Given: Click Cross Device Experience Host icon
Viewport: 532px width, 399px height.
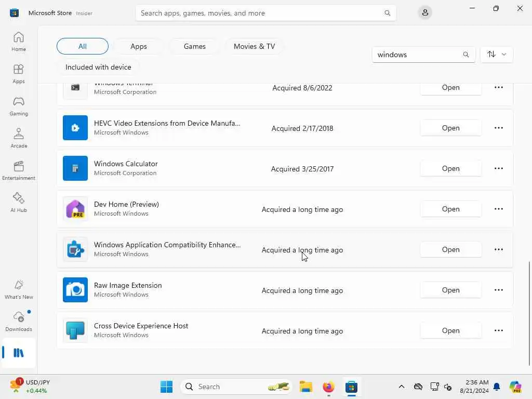Looking at the screenshot, I should 75,330.
